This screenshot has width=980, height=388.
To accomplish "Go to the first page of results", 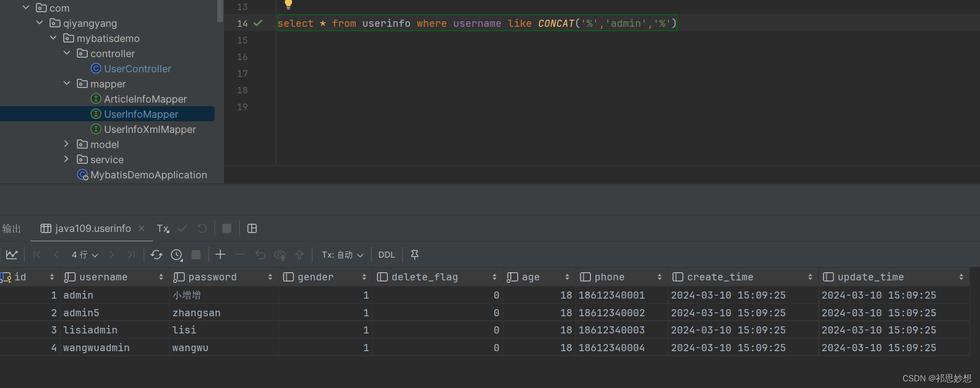I will [37, 255].
